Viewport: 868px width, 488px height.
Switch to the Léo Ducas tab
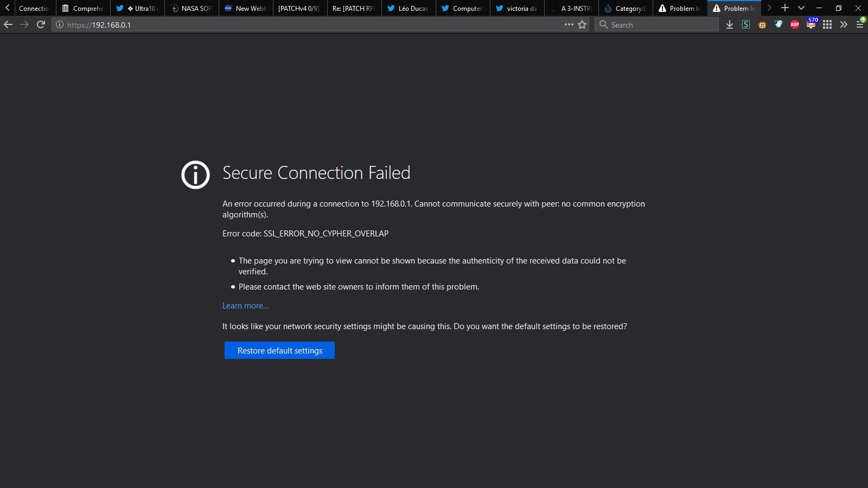[409, 8]
